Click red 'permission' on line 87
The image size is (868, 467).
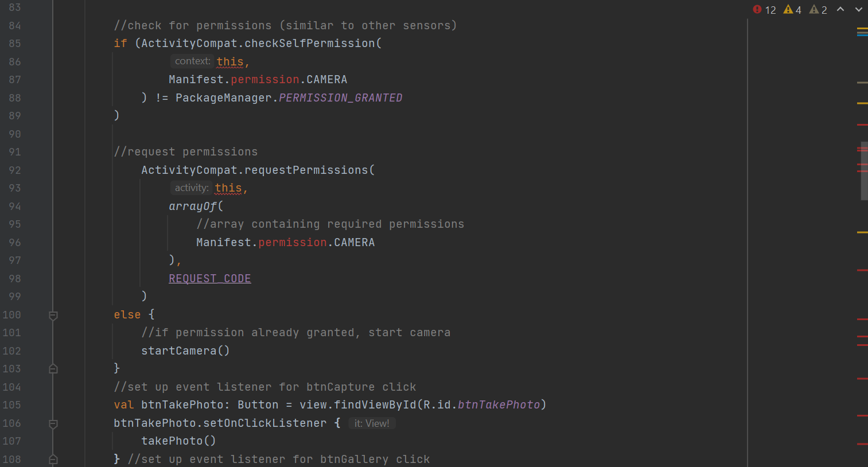[x=265, y=80]
